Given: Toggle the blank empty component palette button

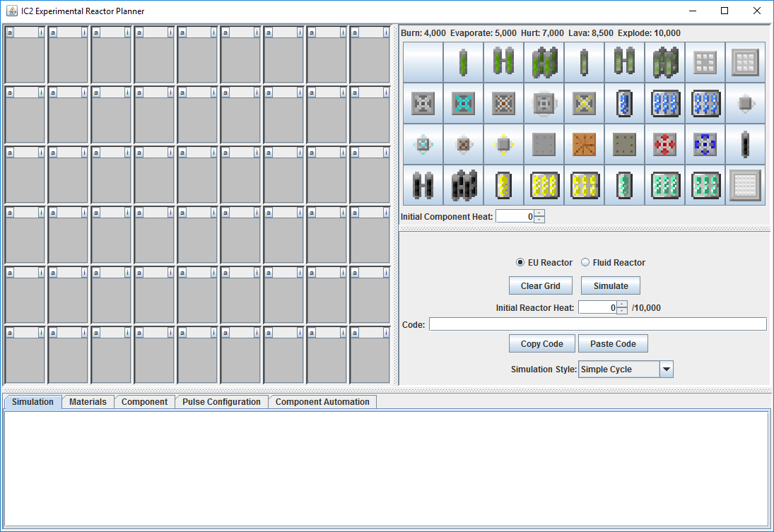Looking at the screenshot, I should point(423,62).
